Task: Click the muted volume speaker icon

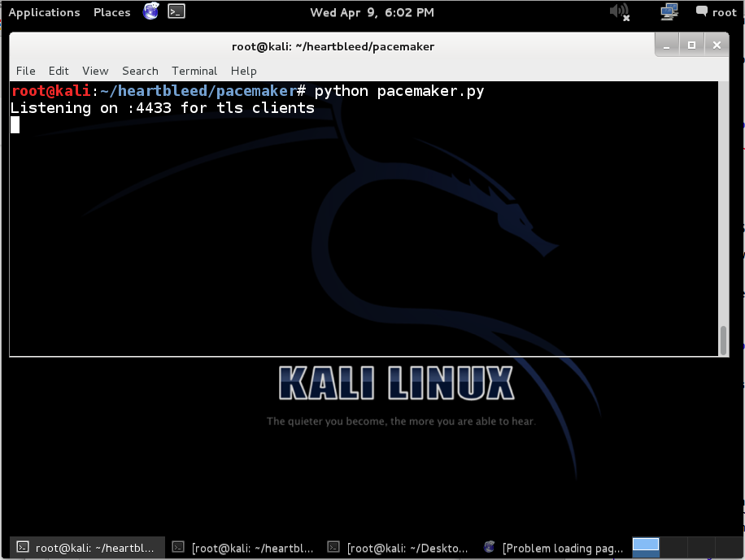Action: 620,12
